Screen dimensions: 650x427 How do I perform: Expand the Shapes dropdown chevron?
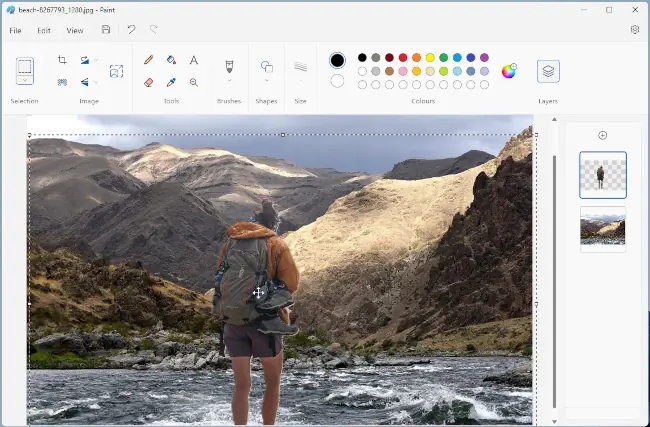[267, 80]
